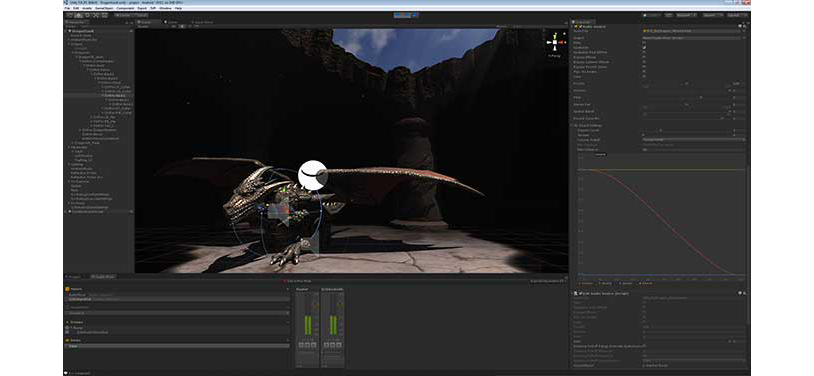Toggle the Bypass Listener Effects checkbox
This screenshot has width=814, height=376.
pos(644,62)
